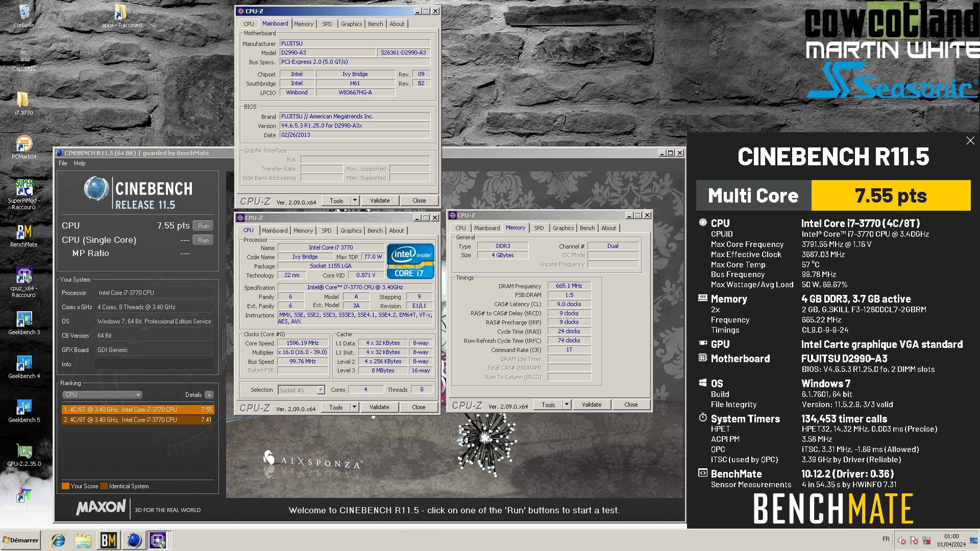The image size is (980, 551).
Task: Click the DRAM Frequency 665.1 MHz value
Action: pos(569,286)
